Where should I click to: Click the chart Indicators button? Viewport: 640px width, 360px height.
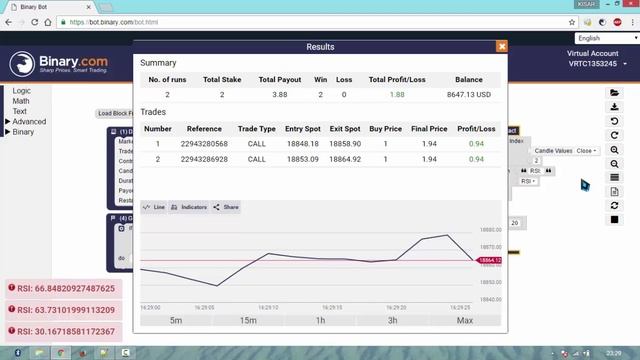coord(189,207)
